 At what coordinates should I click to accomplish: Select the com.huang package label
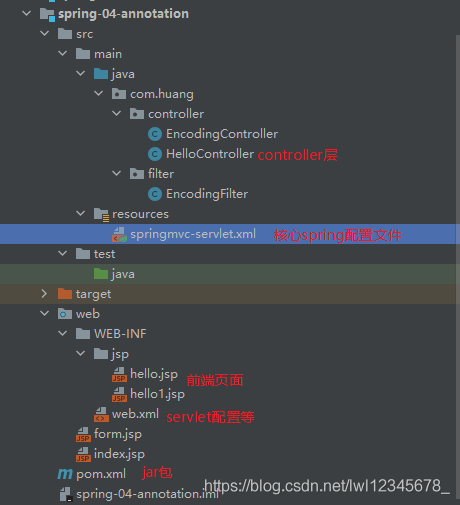pyautogui.click(x=162, y=94)
